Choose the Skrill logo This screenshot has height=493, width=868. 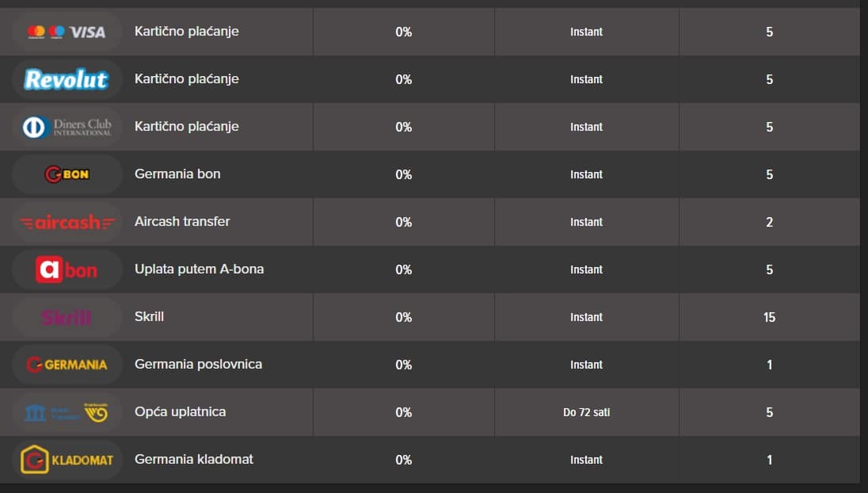click(x=67, y=317)
